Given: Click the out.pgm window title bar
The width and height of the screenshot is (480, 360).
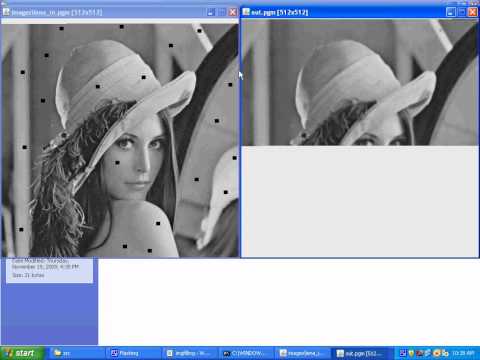Looking at the screenshot, I should click(360, 12).
